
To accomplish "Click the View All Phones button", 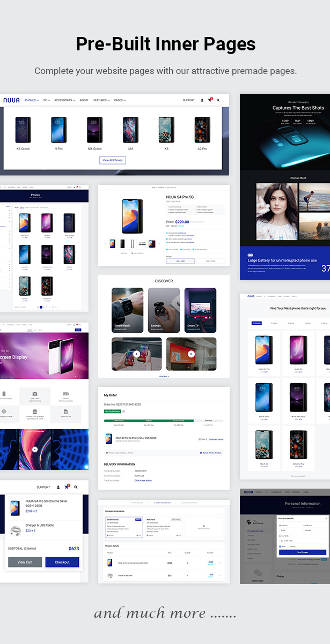I will pos(113,160).
